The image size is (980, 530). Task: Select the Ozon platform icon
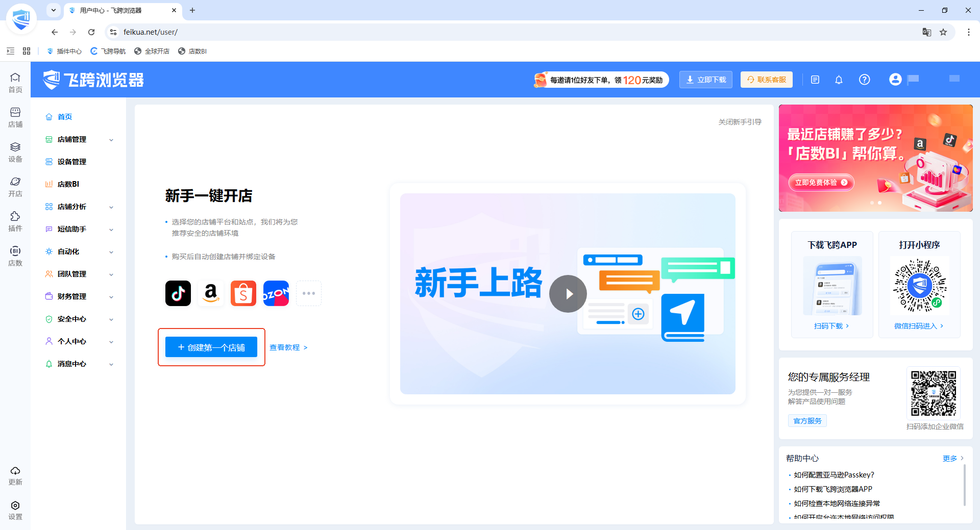point(276,293)
